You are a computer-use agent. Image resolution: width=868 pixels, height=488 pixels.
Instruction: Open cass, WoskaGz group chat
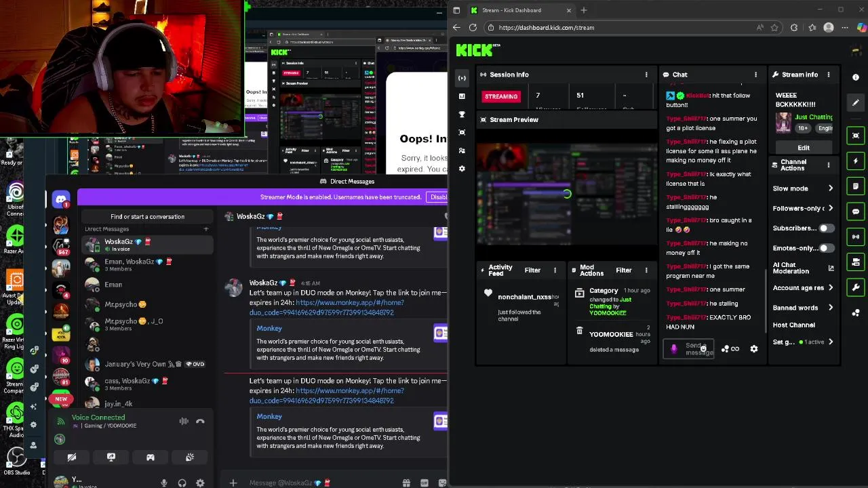click(147, 384)
